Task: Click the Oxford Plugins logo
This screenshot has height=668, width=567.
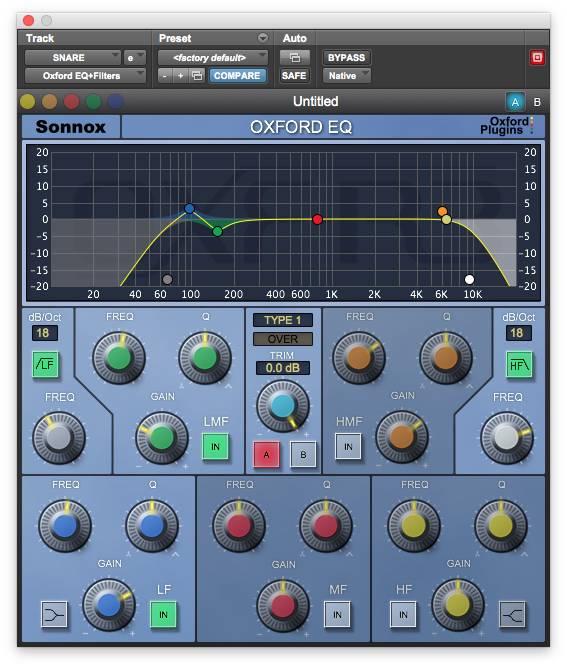Action: [x=506, y=126]
